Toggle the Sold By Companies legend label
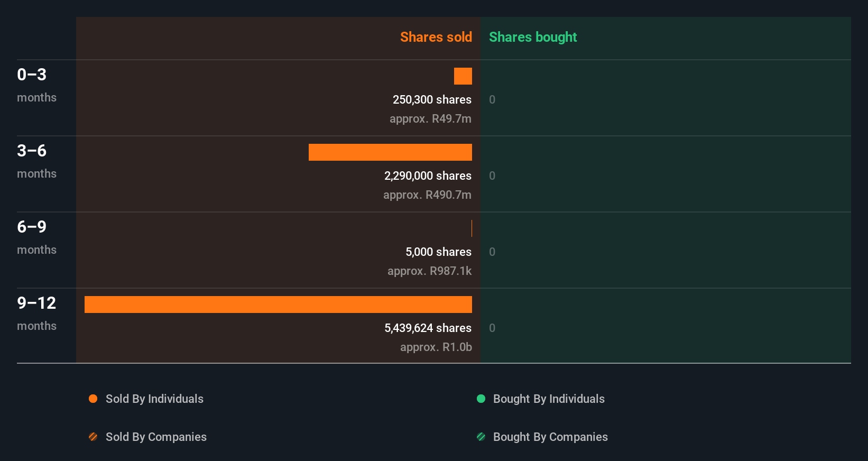Image resolution: width=868 pixels, height=461 pixels. (x=156, y=437)
